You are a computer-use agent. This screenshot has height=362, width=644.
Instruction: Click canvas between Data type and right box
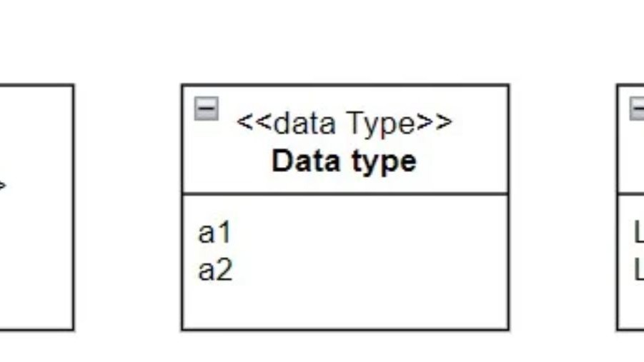point(563,207)
